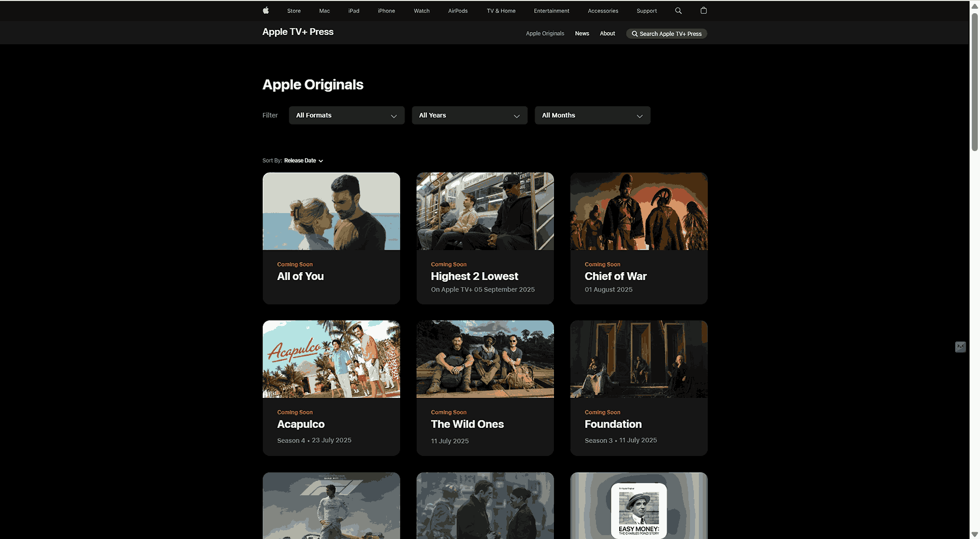Screen dimensions: 980x539
Task: Open the TV & Home menu item
Action: click(501, 11)
